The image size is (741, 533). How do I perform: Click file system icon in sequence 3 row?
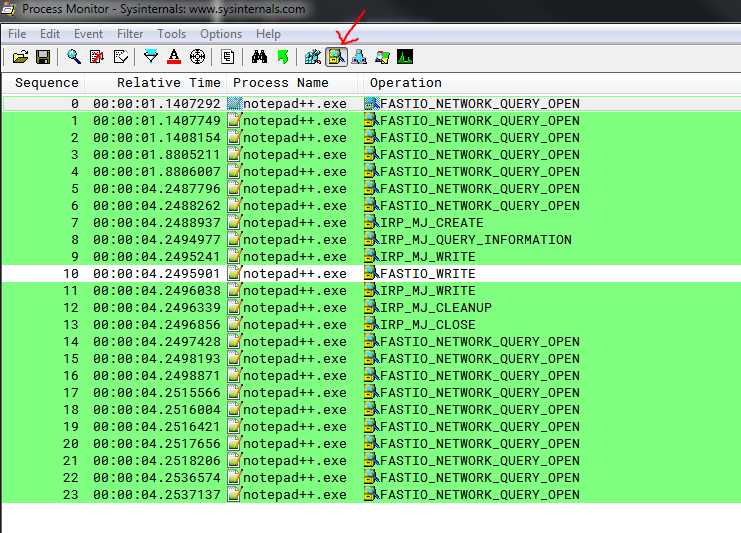[372, 155]
